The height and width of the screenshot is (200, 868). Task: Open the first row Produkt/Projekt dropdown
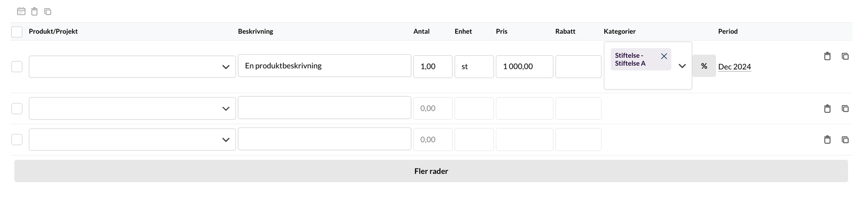point(132,67)
